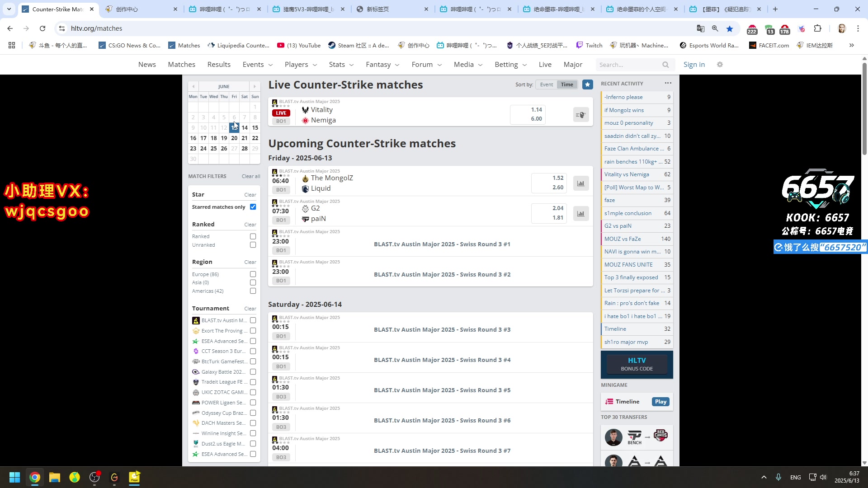Check the Europe (86) region checkbox

253,274
